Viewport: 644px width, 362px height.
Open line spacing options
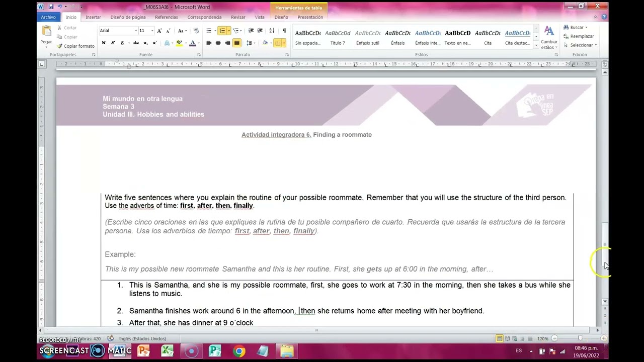250,43
